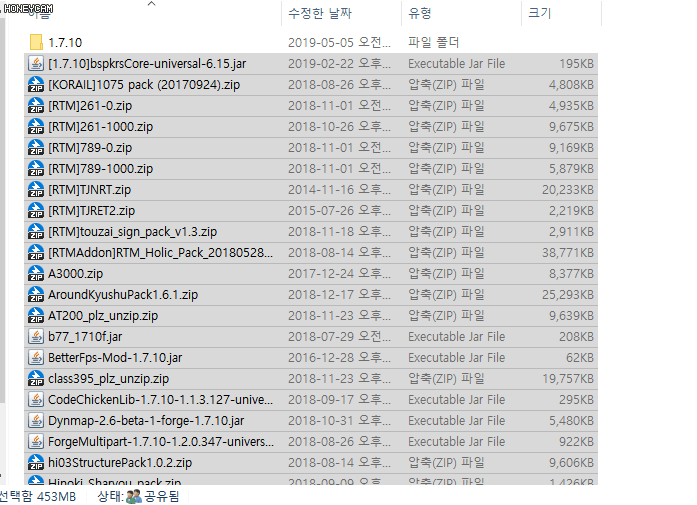The width and height of the screenshot is (697, 505).
Task: Select file name [RTM]789-0.zip
Action: (90, 148)
